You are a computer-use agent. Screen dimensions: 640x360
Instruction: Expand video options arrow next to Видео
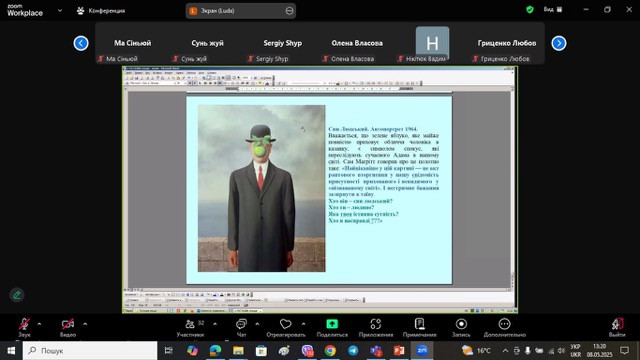click(x=85, y=324)
